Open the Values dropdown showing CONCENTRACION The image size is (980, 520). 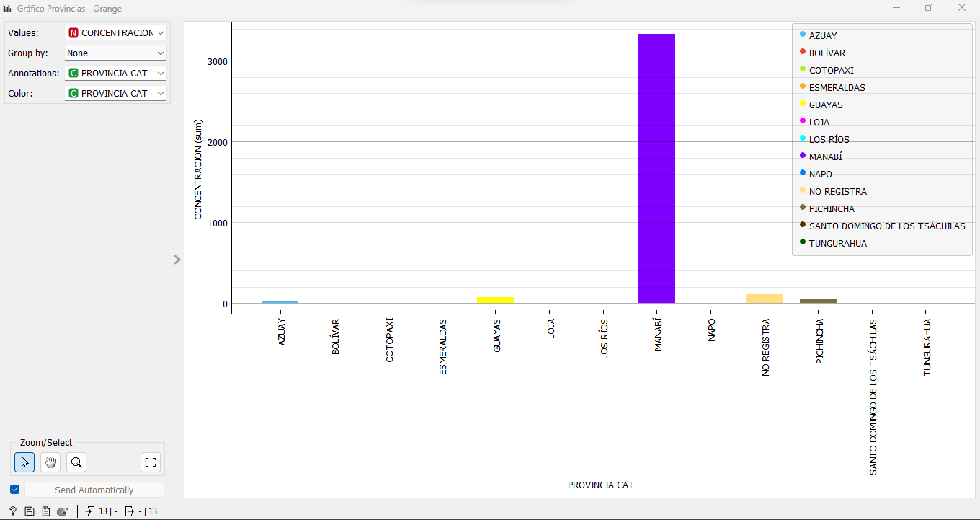point(115,33)
